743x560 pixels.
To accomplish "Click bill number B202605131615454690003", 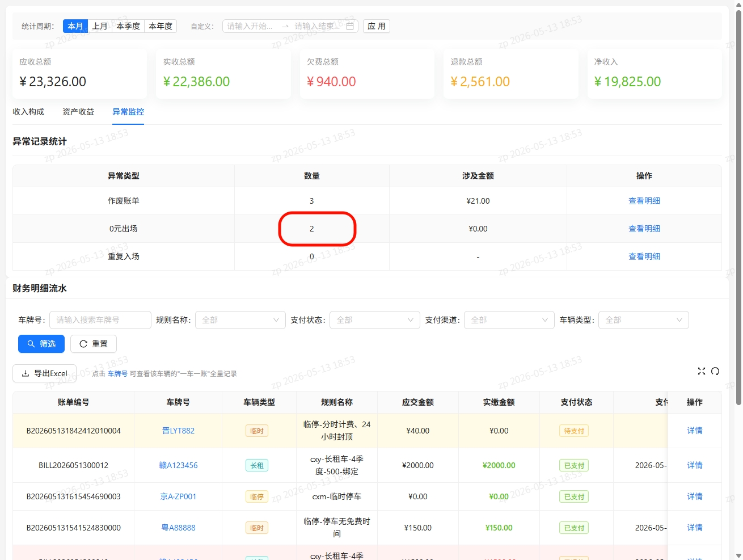I will pos(74,496).
